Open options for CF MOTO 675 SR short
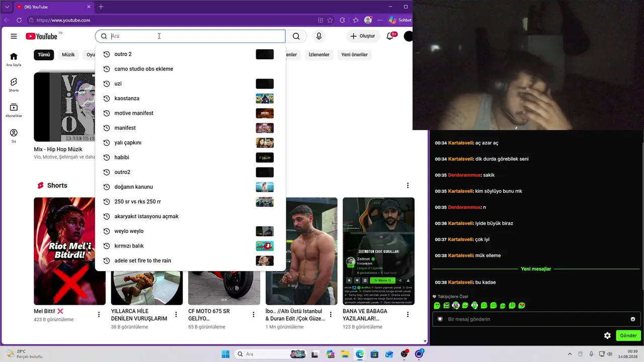Screen dimensions: 644x362 tap(254, 315)
